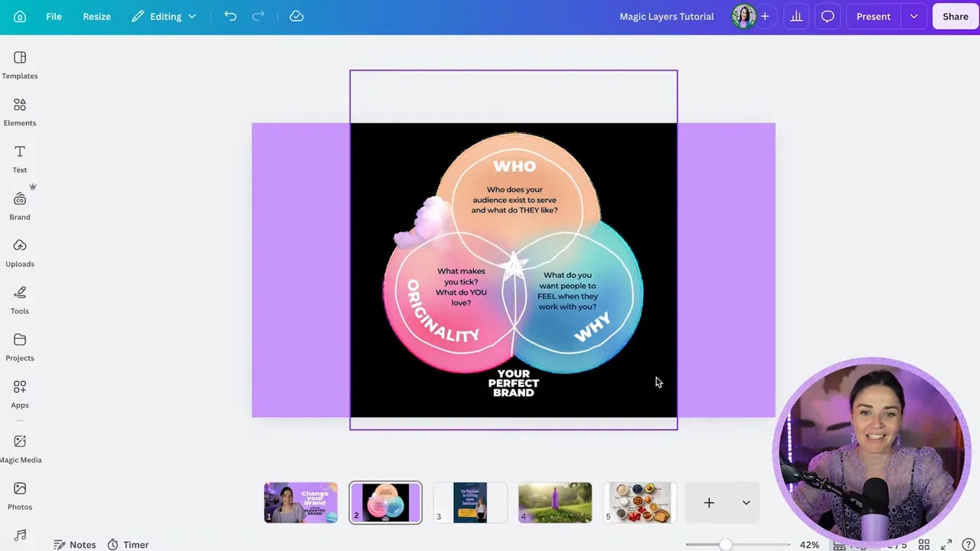Enter fullscreen with expand arrows icon
The width and height of the screenshot is (980, 551).
click(946, 544)
